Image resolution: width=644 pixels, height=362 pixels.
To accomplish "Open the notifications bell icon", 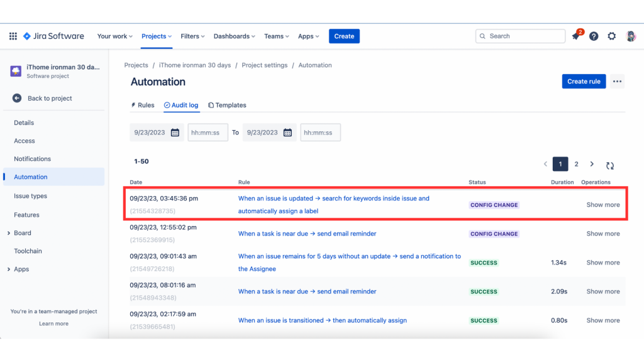I will [576, 36].
